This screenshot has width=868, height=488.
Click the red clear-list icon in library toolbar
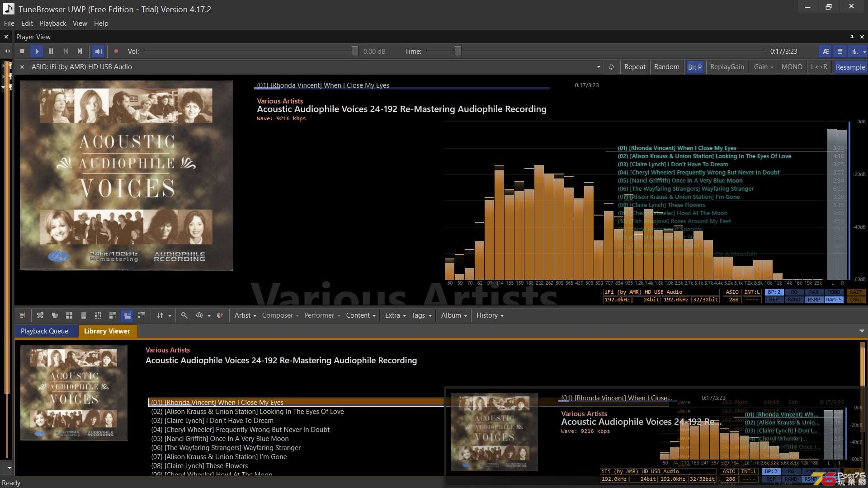[x=23, y=315]
